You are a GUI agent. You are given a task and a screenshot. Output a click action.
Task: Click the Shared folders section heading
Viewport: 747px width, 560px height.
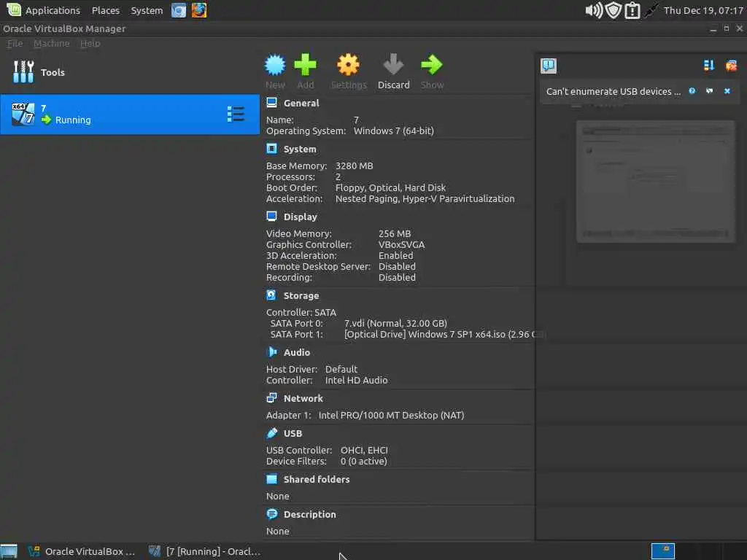pos(317,479)
